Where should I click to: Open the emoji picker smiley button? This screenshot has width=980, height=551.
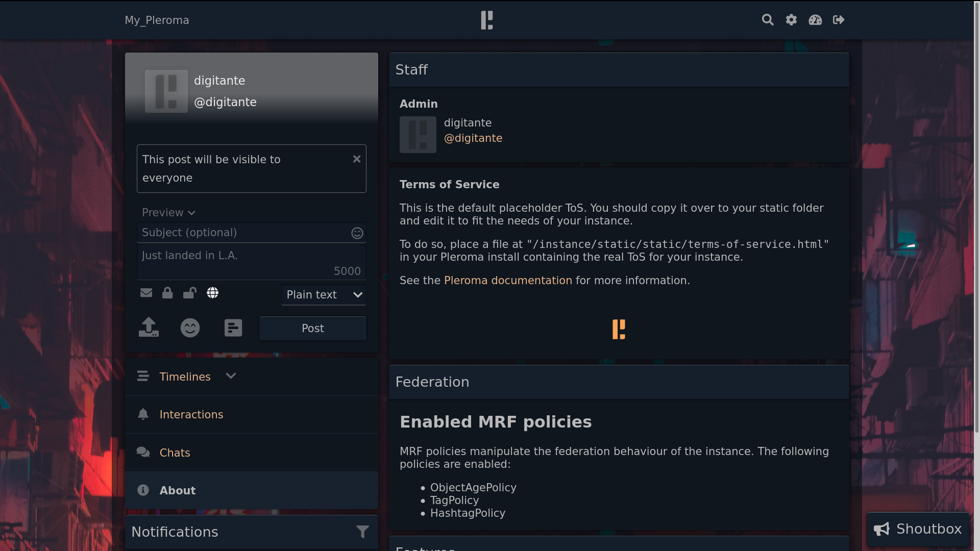coord(190,328)
